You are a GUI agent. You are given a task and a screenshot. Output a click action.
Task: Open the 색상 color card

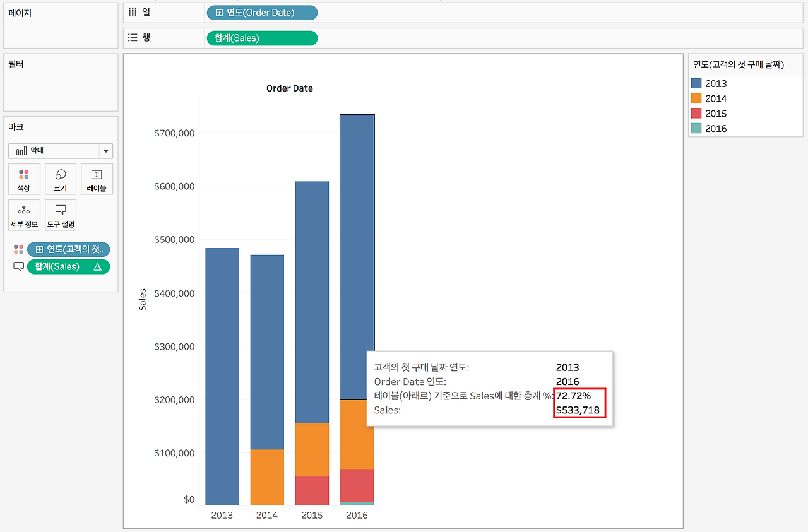[24, 179]
